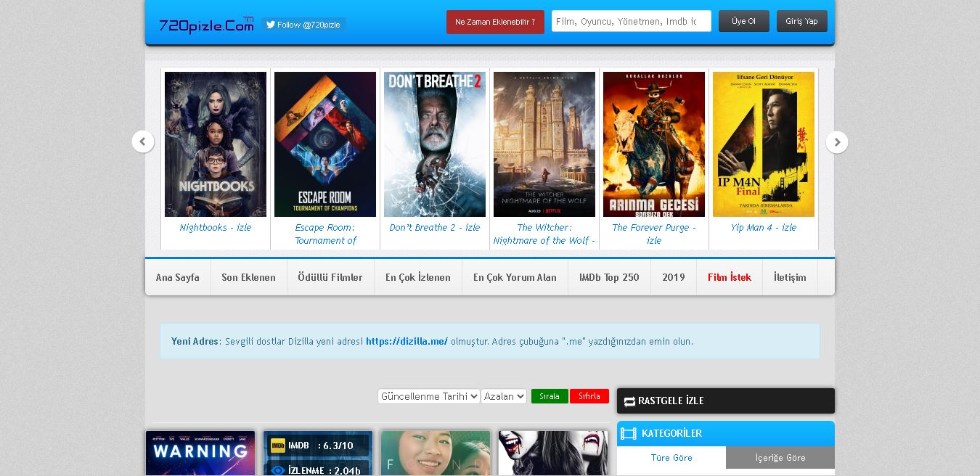
Task: Click the IMDB 6.3/10 rating text
Action: point(321,446)
